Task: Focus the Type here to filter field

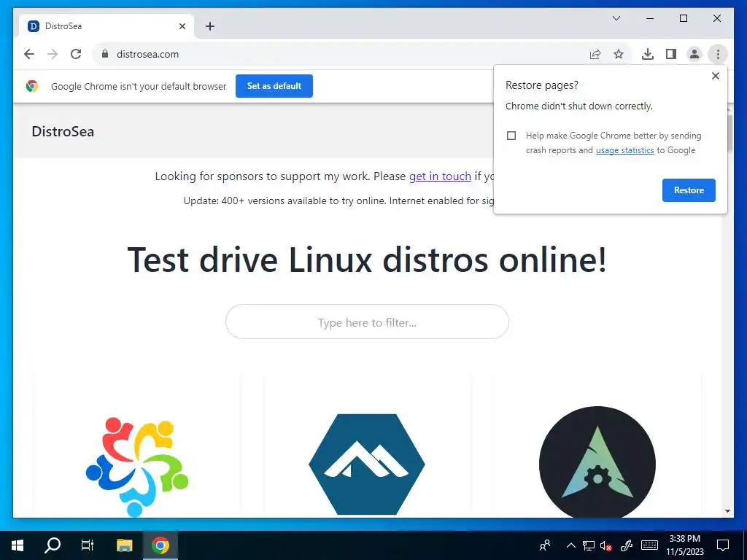Action: click(367, 322)
